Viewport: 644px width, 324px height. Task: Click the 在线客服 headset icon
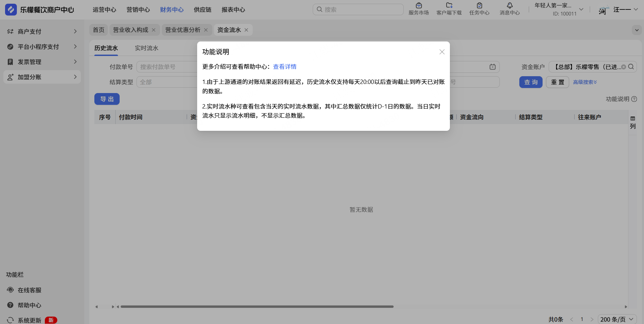tap(10, 290)
